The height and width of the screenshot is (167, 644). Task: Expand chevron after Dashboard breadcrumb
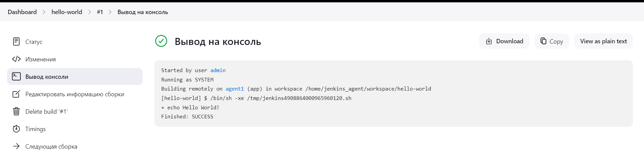point(44,12)
